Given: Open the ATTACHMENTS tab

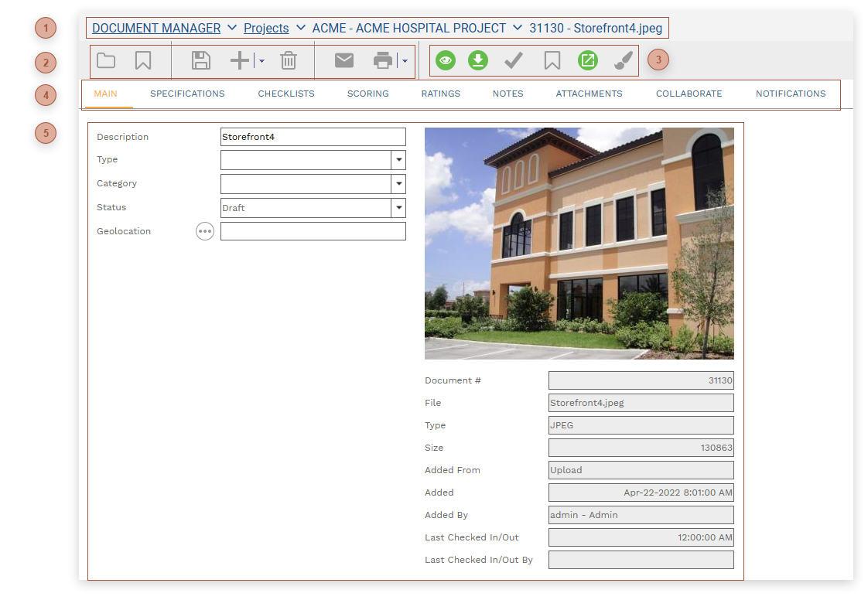Looking at the screenshot, I should (589, 93).
